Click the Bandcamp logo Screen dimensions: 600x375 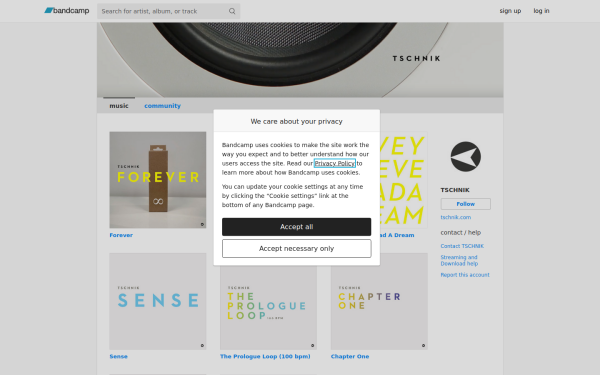point(67,11)
